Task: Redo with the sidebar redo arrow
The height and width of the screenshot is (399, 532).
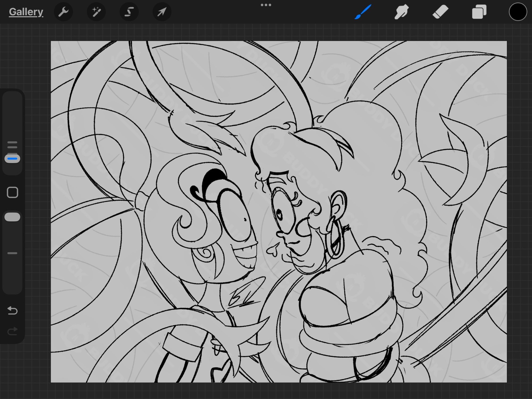Action: [13, 331]
